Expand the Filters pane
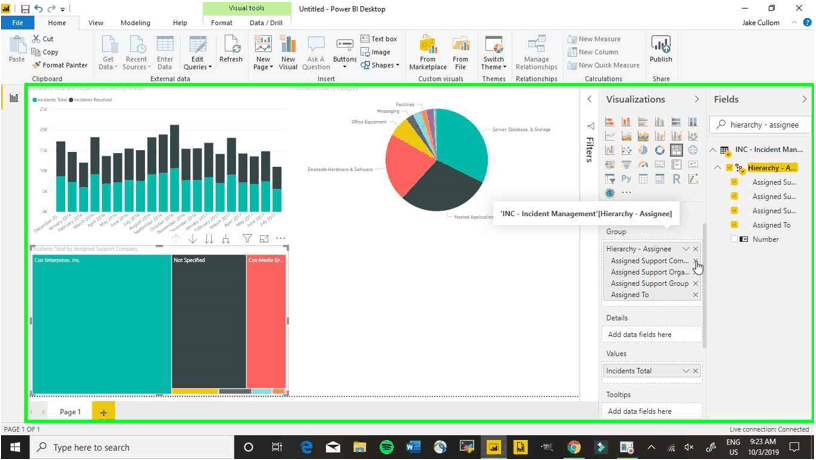The image size is (816, 460). [x=590, y=99]
